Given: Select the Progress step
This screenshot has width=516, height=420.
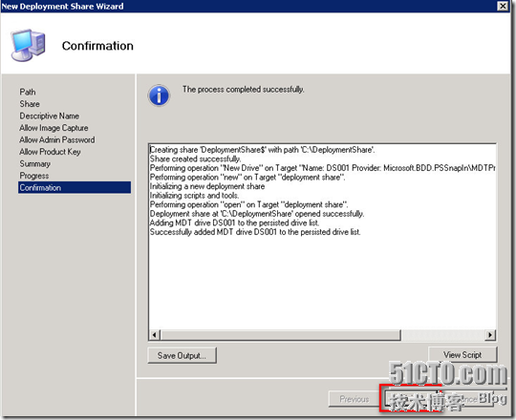Looking at the screenshot, I should (x=34, y=176).
